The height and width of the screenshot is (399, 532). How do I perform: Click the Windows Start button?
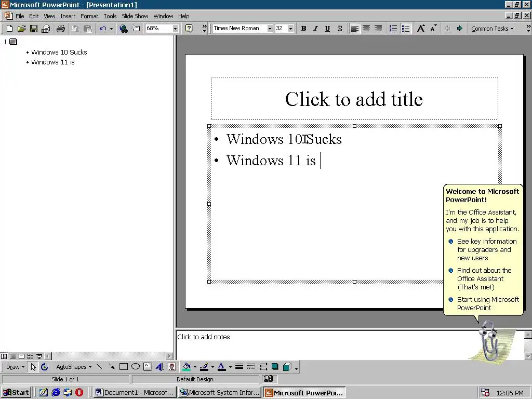coord(16,393)
